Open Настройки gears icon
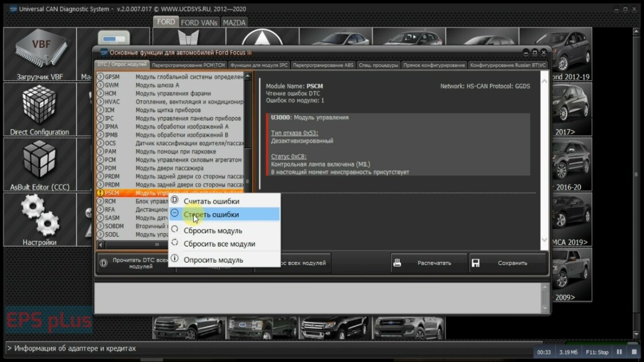 click(40, 219)
